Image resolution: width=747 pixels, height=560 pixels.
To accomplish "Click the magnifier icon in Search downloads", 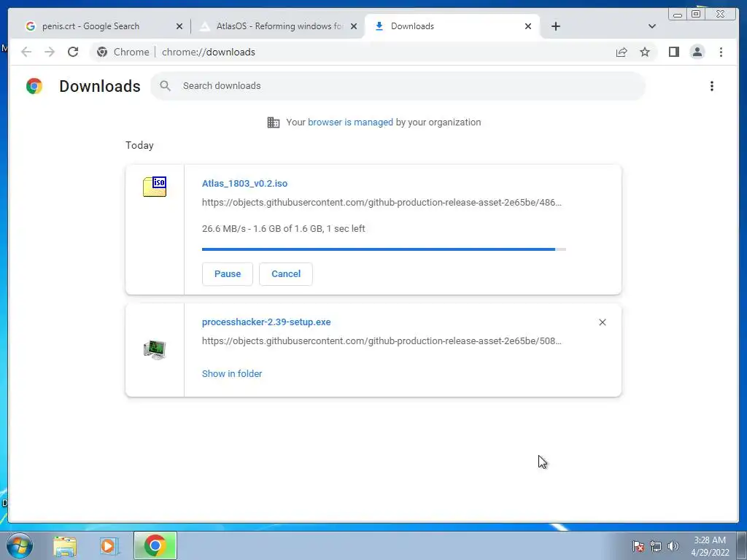I will click(166, 86).
